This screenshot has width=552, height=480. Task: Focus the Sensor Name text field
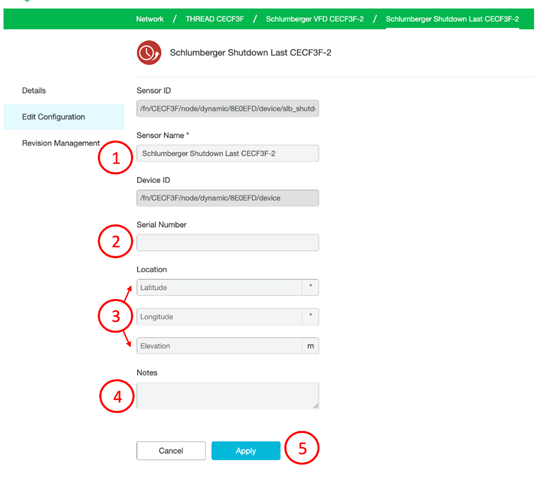click(227, 153)
